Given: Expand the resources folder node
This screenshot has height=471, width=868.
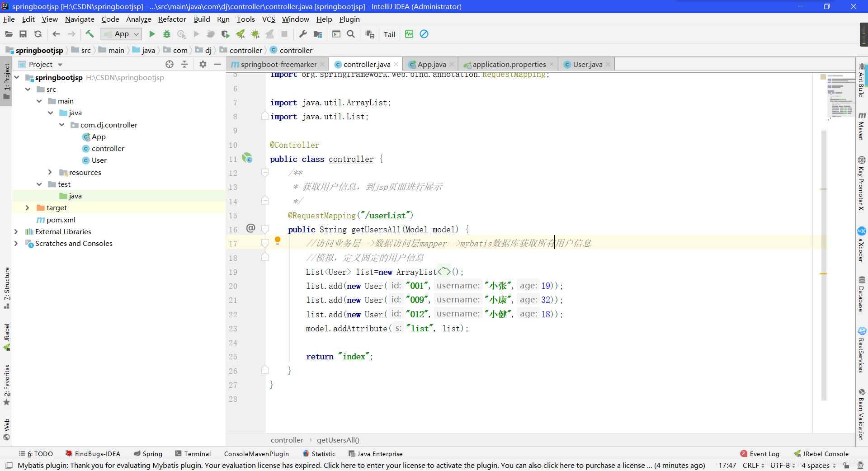Looking at the screenshot, I should click(x=50, y=172).
